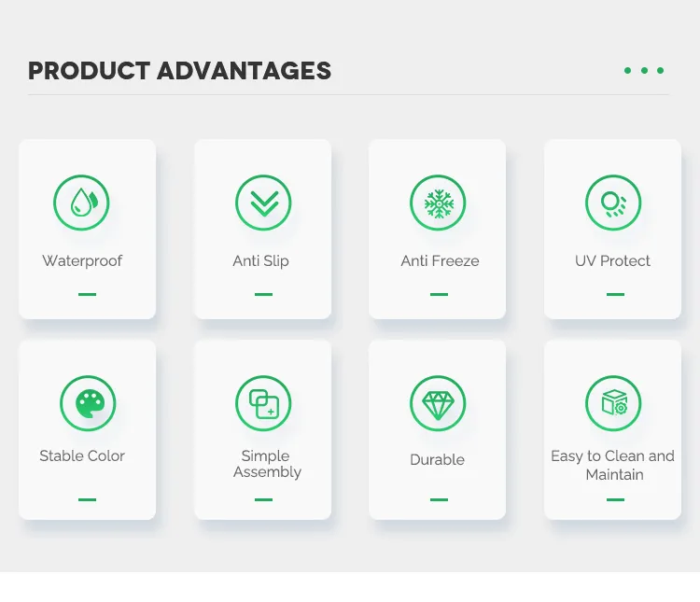The width and height of the screenshot is (700, 602).
Task: Select the "Easy to Clean and Maintain" text
Action: pyautogui.click(x=613, y=465)
